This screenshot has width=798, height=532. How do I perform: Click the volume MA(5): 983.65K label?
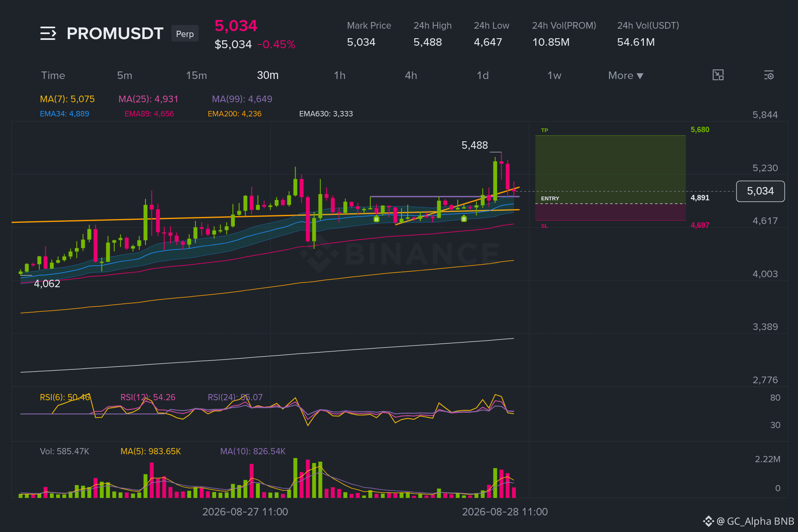click(x=150, y=451)
